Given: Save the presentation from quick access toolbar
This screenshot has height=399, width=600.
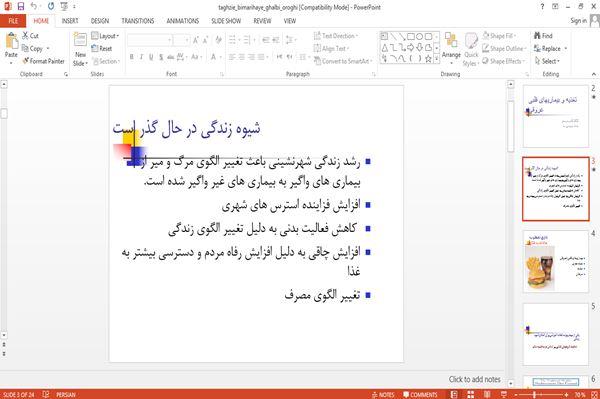Looking at the screenshot, I should 21,7.
